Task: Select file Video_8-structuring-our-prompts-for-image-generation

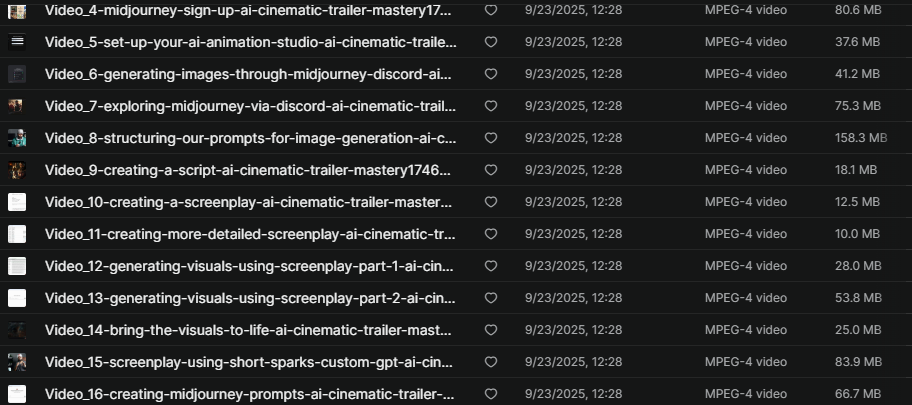Action: point(251,138)
